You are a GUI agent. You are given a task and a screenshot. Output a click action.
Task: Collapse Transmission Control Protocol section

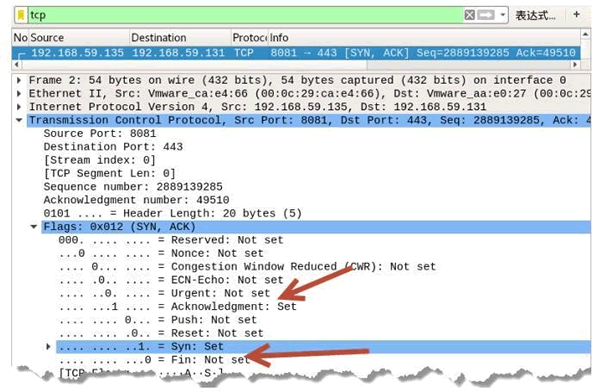[x=19, y=120]
